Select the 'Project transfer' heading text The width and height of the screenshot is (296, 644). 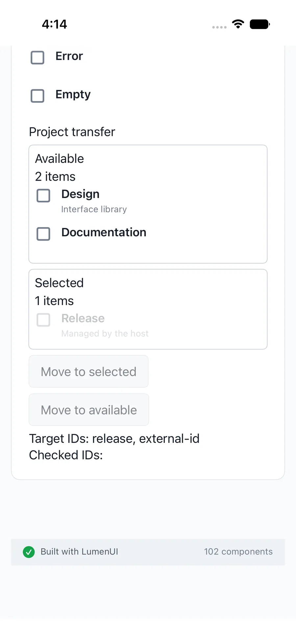pyautogui.click(x=72, y=132)
